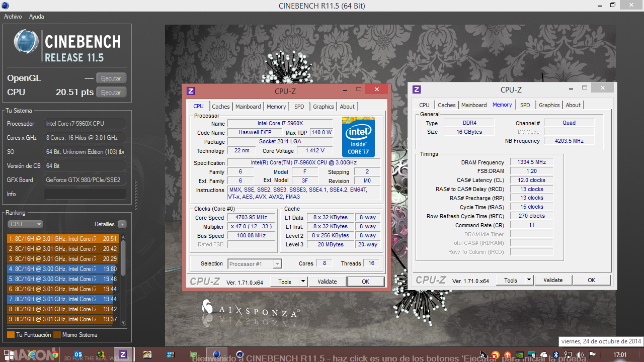Click the keyboard and mouse tray icon
644x362 pixels.
click(x=532, y=355)
